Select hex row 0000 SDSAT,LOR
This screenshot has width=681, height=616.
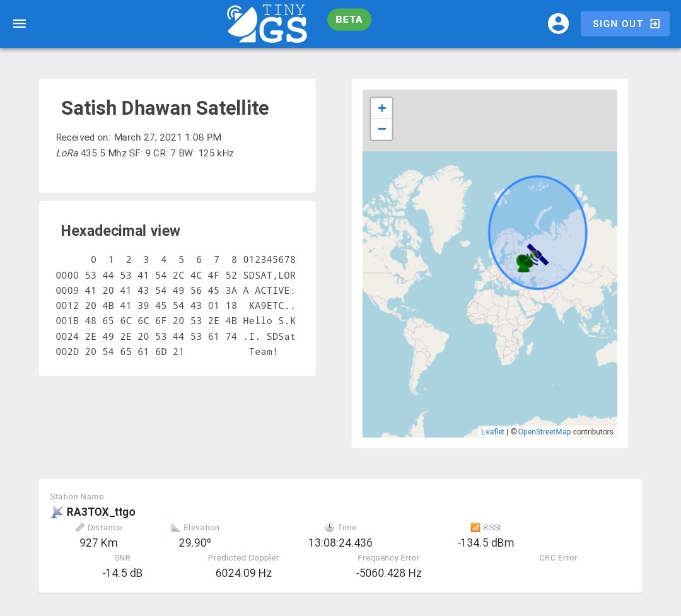pyautogui.click(x=175, y=276)
